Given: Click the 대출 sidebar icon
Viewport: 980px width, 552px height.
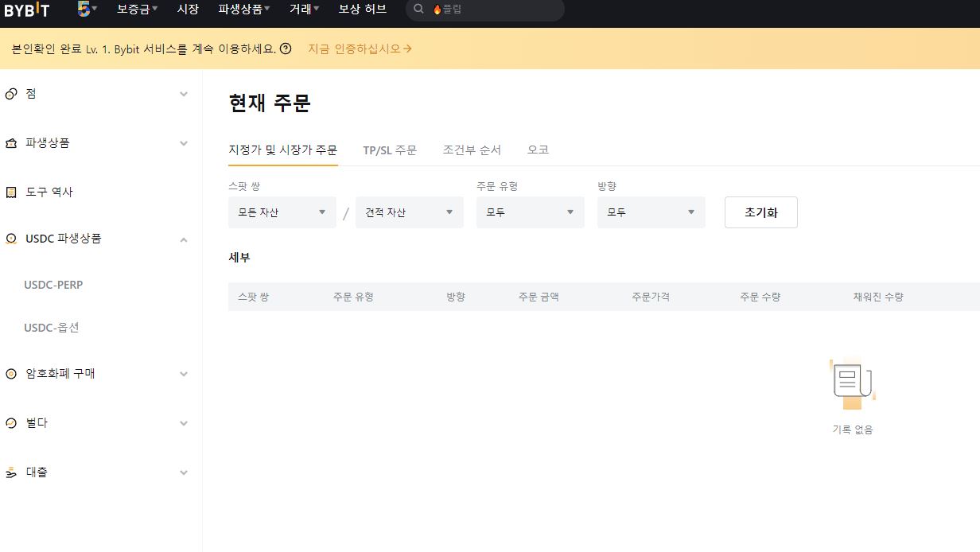Looking at the screenshot, I should tap(11, 472).
